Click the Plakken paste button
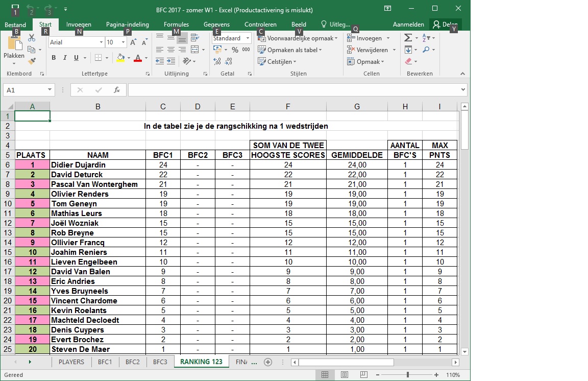588x381 pixels. [x=14, y=50]
